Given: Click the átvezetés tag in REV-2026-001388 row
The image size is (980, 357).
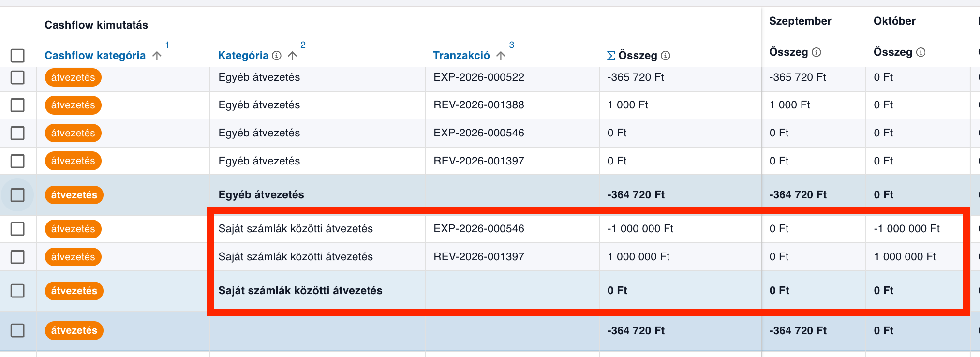Looking at the screenshot, I should [x=73, y=105].
